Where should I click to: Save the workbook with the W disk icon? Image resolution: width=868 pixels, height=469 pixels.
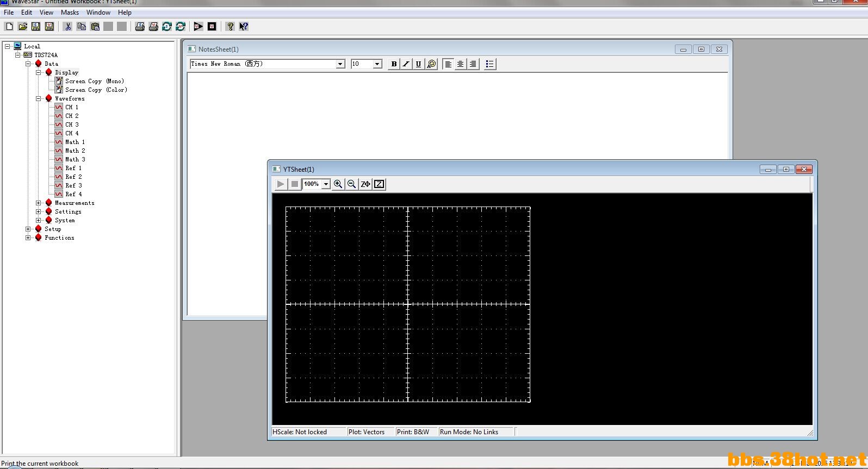(x=49, y=26)
